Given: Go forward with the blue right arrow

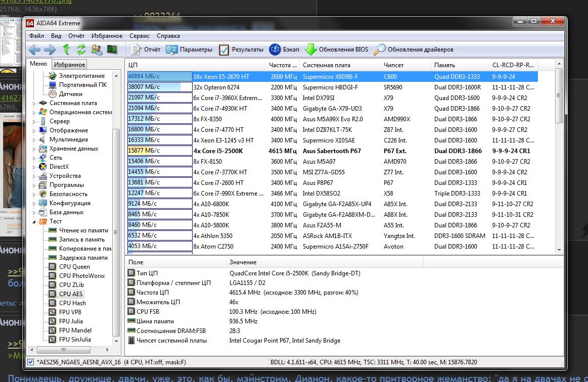Looking at the screenshot, I should (50, 50).
